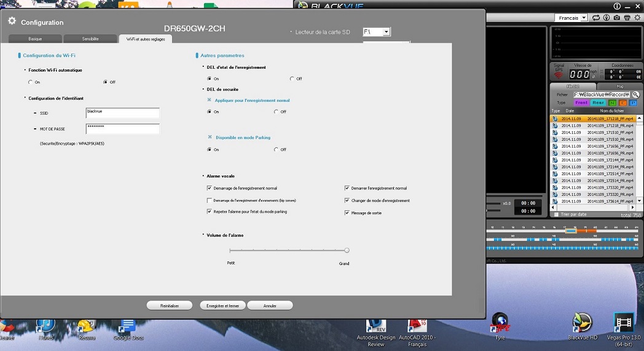Toggle the purple Front type filter
This screenshot has width=644, height=351.
point(581,103)
